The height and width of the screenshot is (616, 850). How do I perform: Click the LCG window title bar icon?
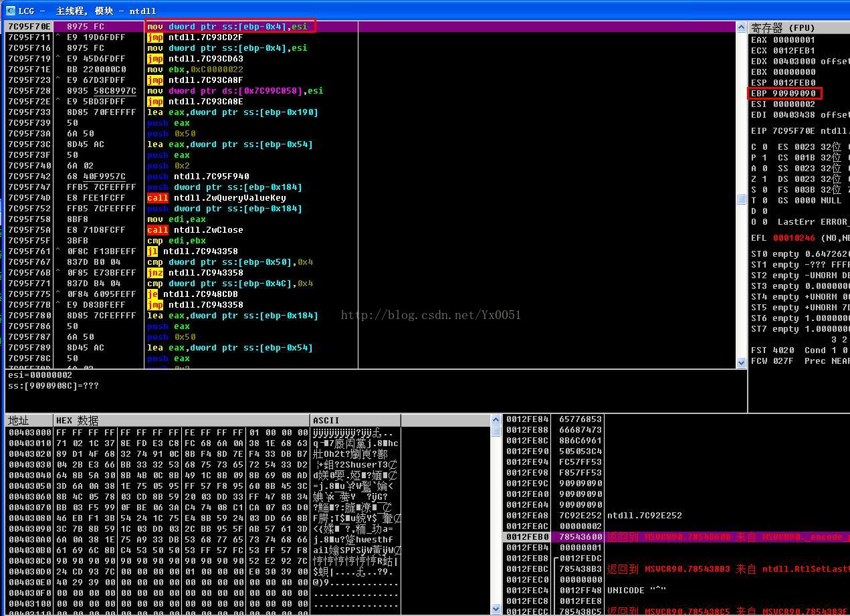pos(10,11)
